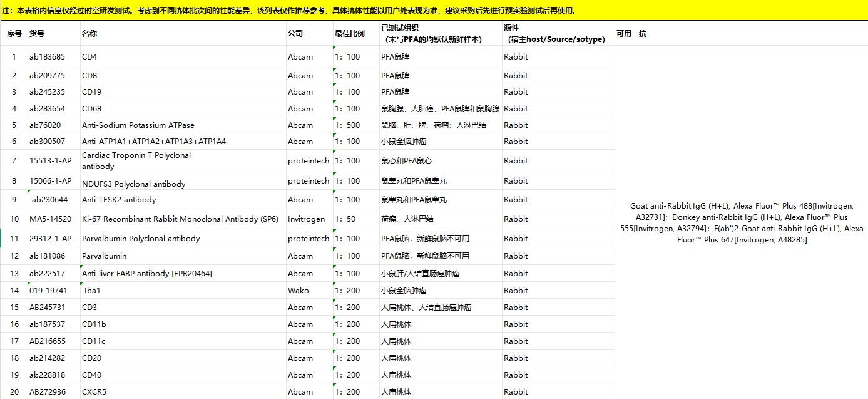The image size is (868, 399).
Task: Select cell with catalog number ab214282
Action: 54,358
